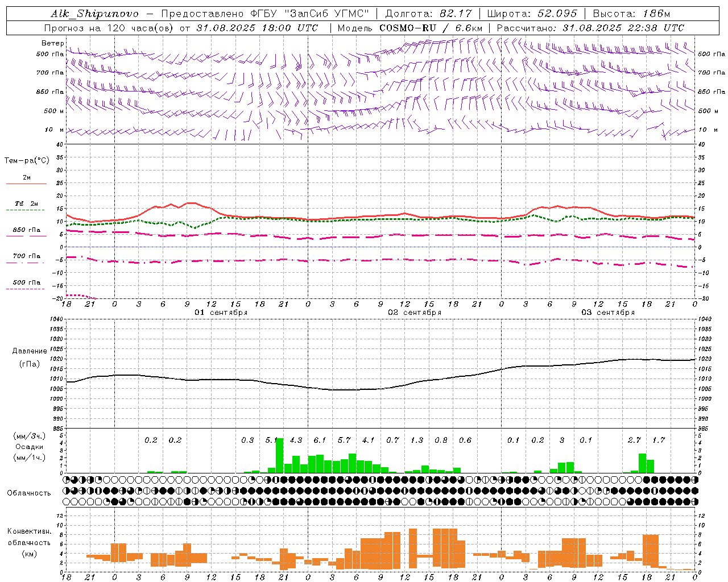Click the 4.1 precipitation total
The width and height of the screenshot is (728, 582).
tap(369, 440)
